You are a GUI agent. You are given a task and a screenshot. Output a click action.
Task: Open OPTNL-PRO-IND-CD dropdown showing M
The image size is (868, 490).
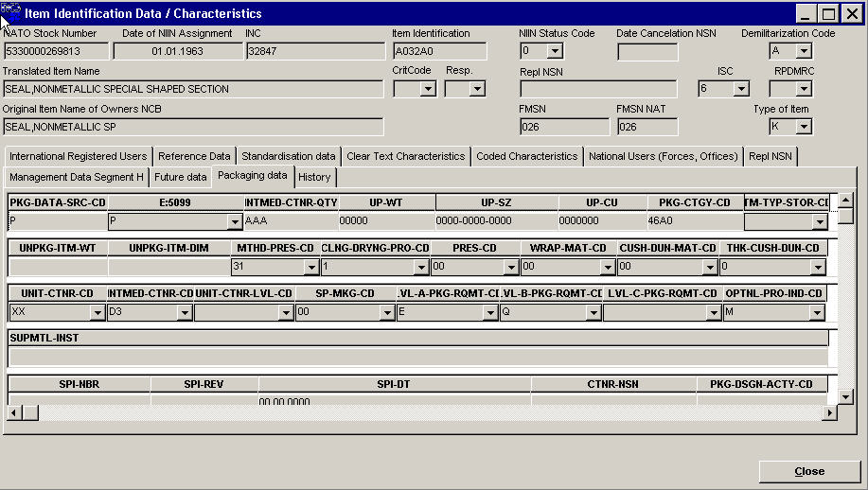tap(817, 313)
